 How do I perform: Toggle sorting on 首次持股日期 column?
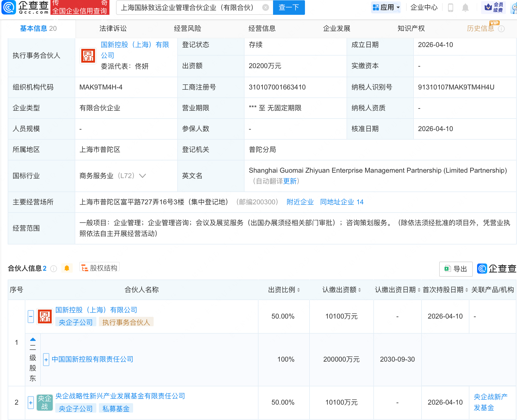[467, 290]
